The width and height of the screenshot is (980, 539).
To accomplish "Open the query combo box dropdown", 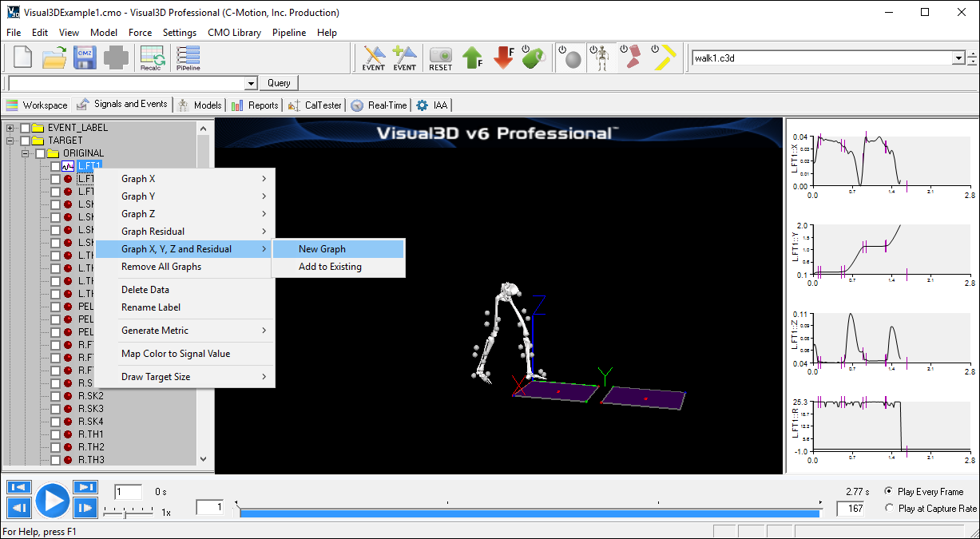I will 251,83.
